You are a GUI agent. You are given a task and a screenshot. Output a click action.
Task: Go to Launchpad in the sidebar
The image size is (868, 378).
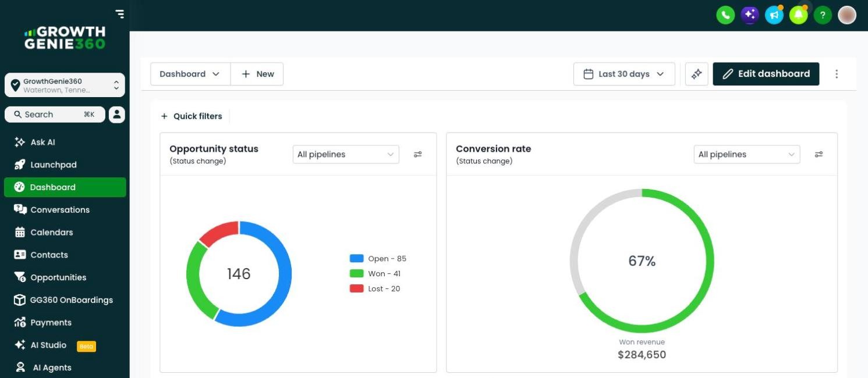point(65,165)
